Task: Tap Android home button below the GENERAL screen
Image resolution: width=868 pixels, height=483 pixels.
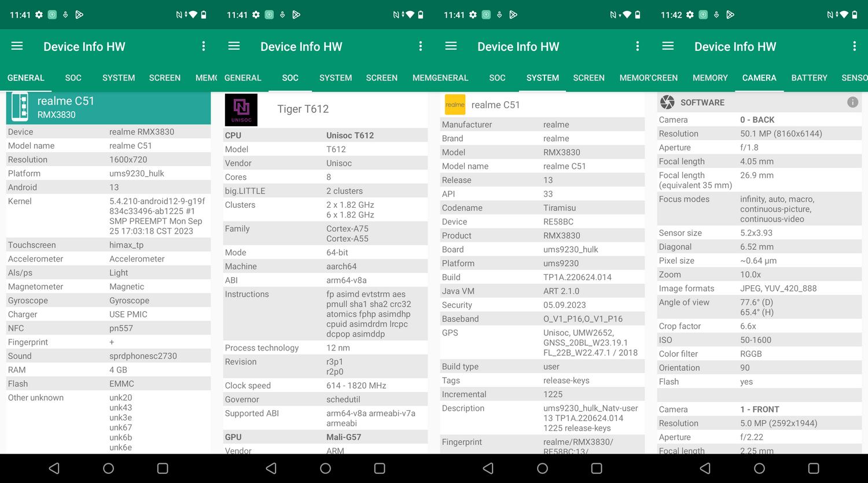Action: 108,468
